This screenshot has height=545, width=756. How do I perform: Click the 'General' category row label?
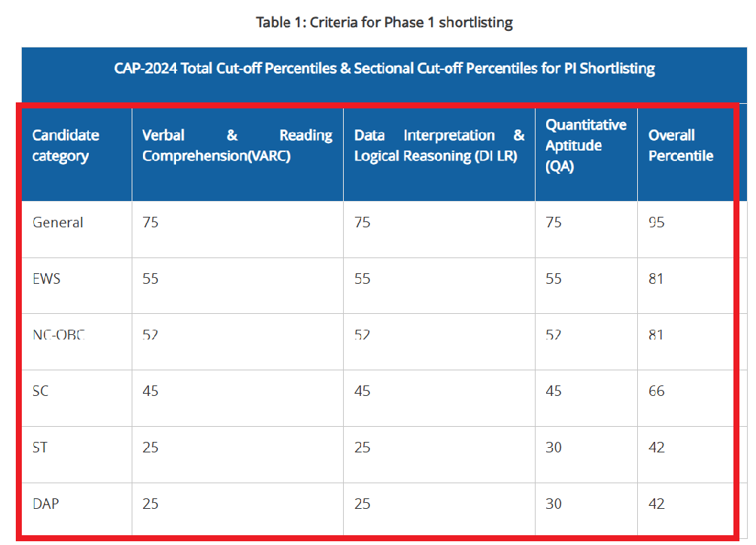point(58,223)
